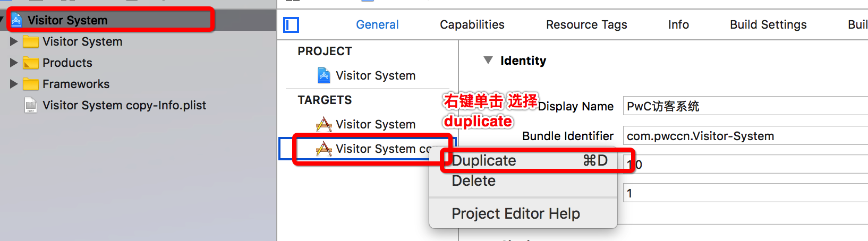Screen dimensions: 868x241
Task: Expand the Frameworks folder
Action: click(x=14, y=84)
